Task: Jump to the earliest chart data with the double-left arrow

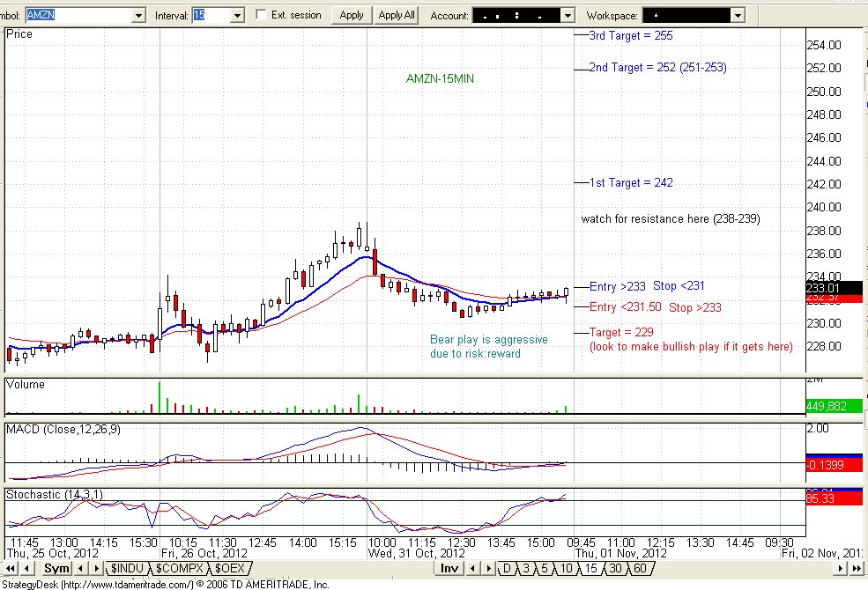Action: coord(10,568)
